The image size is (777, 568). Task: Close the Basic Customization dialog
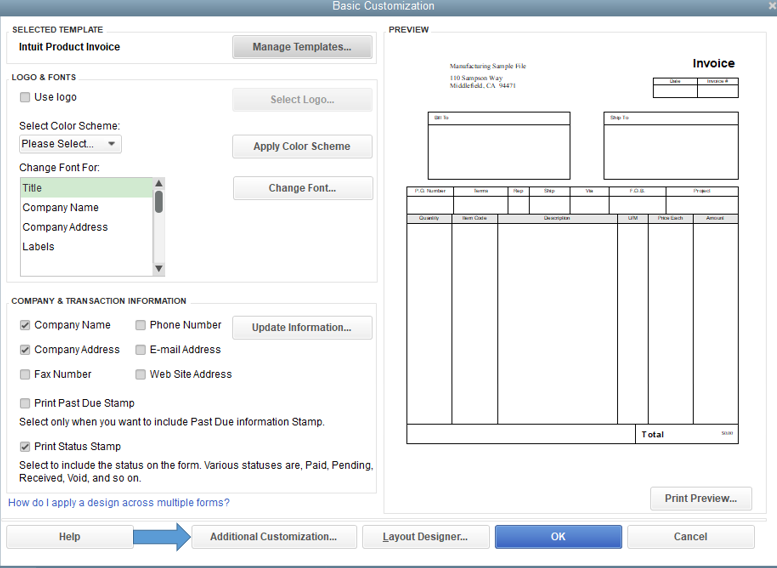coord(772,6)
